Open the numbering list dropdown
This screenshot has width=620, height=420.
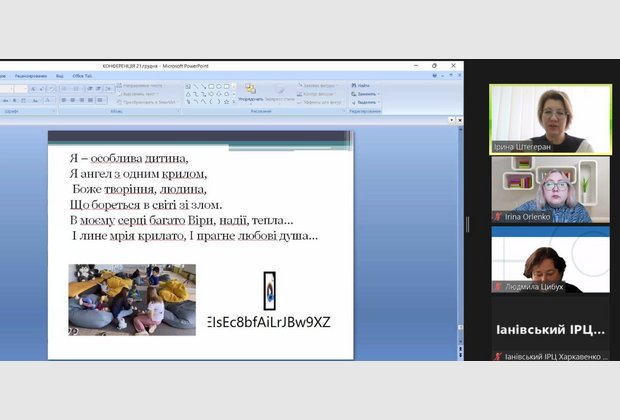(77, 89)
